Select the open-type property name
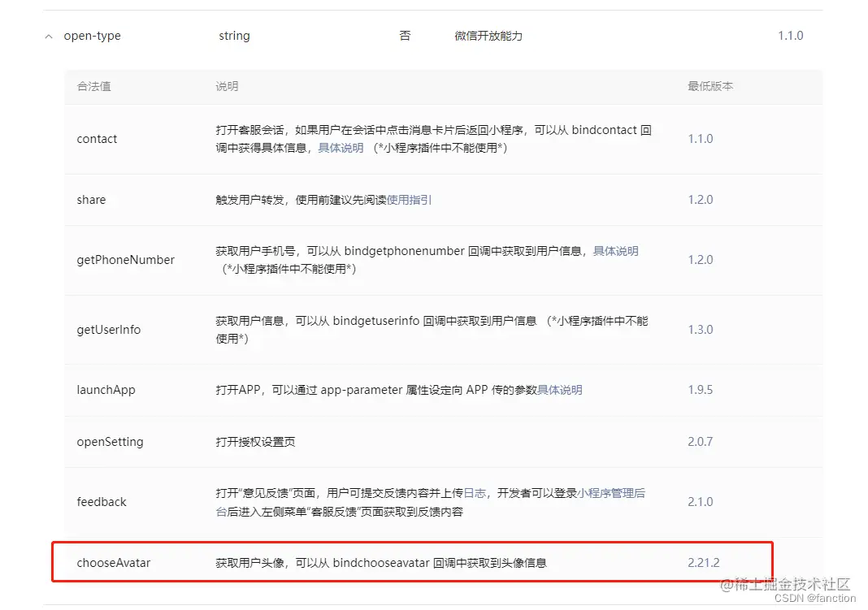Screen dimensions: 868x610 pyautogui.click(x=92, y=36)
